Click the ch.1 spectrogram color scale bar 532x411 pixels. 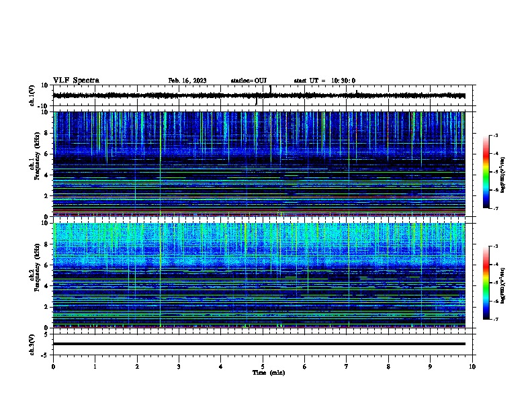[x=486, y=172]
